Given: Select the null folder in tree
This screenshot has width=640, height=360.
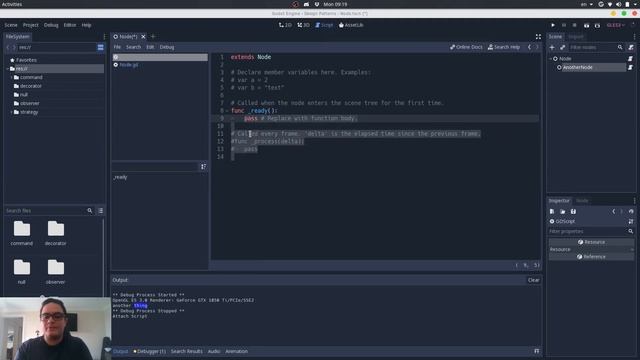Looking at the screenshot, I should click(24, 95).
